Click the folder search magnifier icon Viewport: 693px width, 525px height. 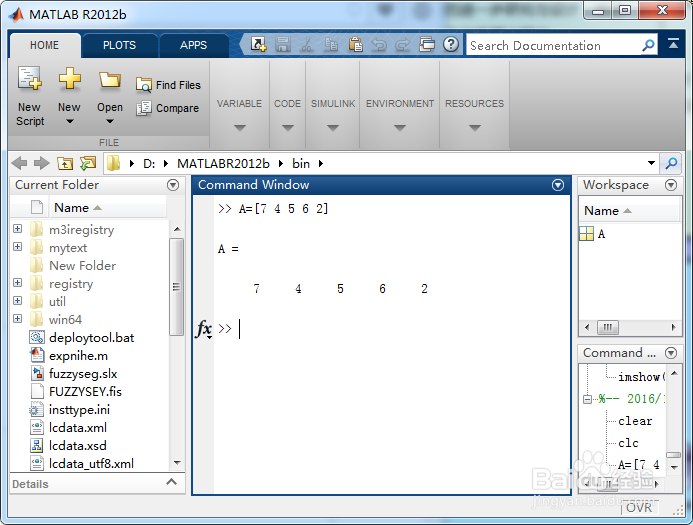click(x=671, y=164)
